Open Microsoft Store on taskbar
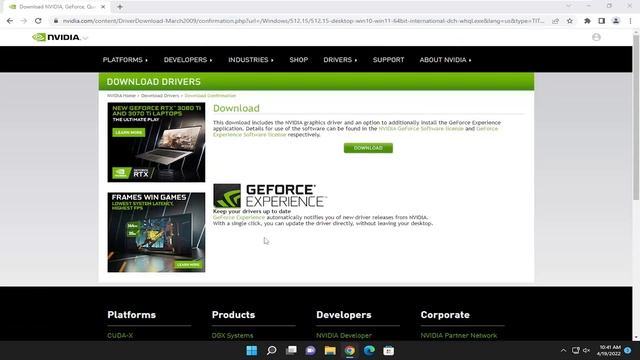The height and width of the screenshot is (360, 640). click(x=389, y=351)
